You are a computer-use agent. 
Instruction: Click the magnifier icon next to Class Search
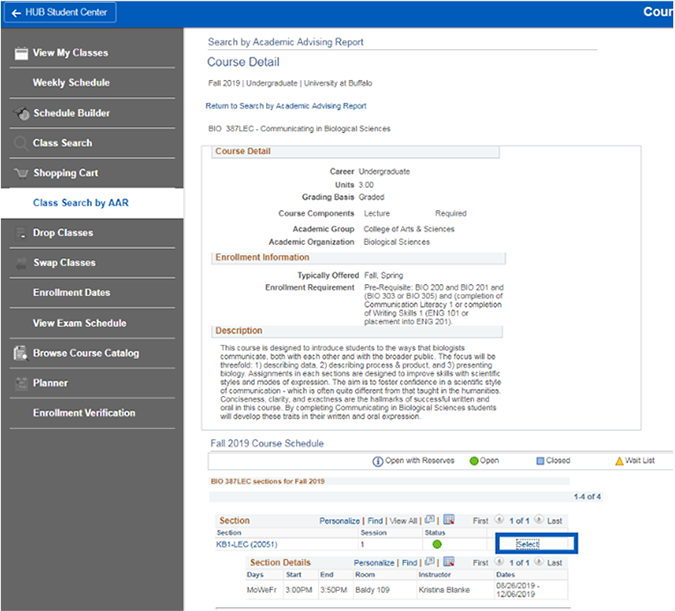tap(21, 143)
